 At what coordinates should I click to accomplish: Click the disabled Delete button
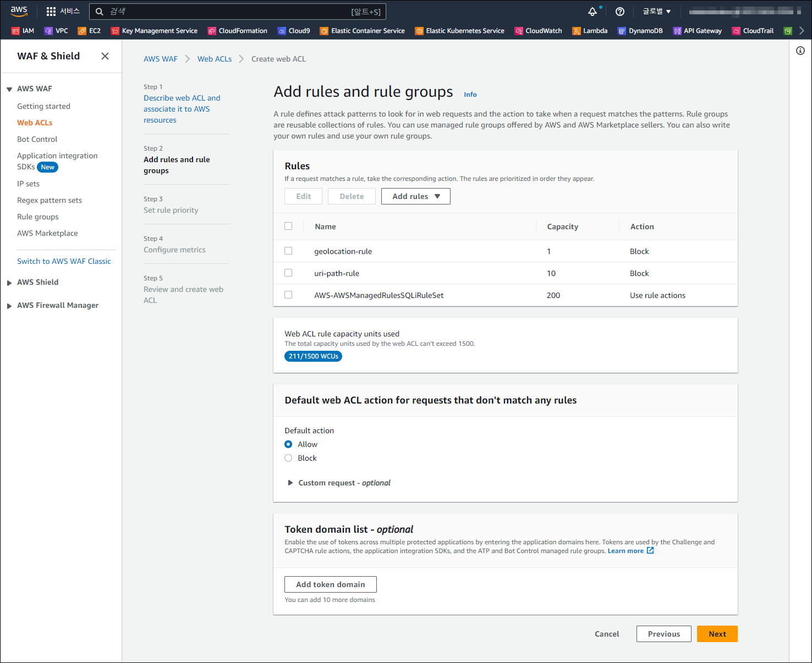coord(352,196)
